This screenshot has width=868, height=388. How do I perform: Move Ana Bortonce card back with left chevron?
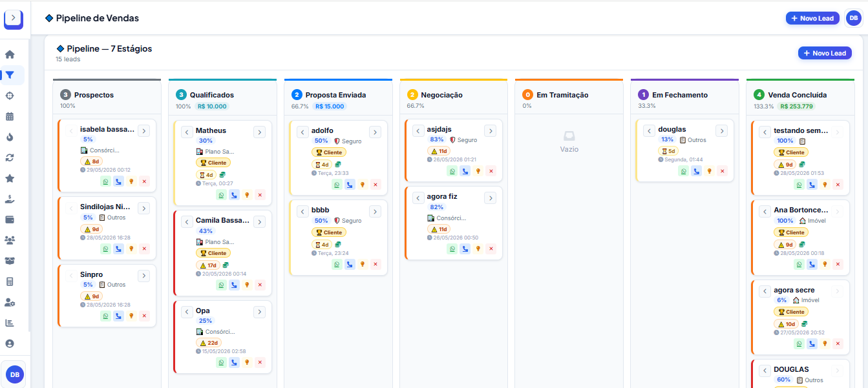(764, 212)
